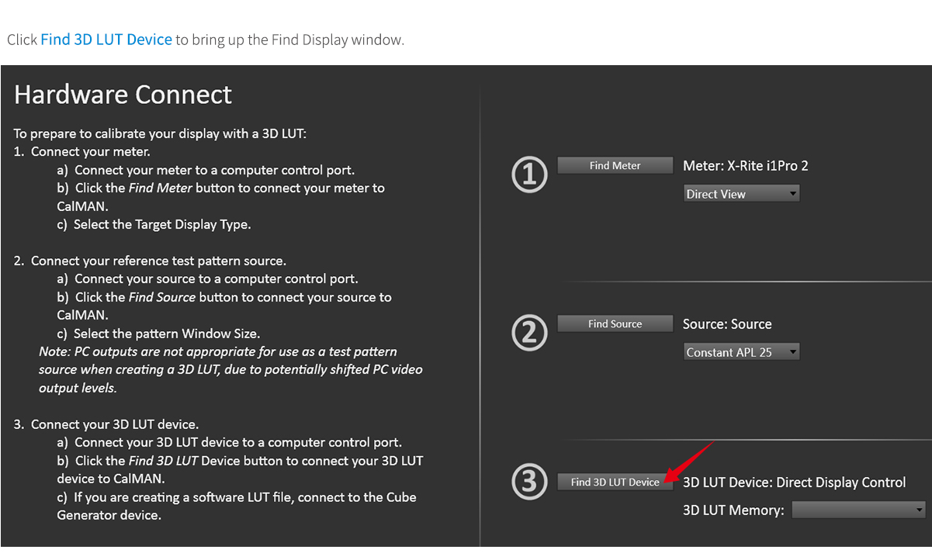Click "3. Connect your 3D LUT device." step
The width and height of the screenshot is (932, 560).
(x=106, y=424)
